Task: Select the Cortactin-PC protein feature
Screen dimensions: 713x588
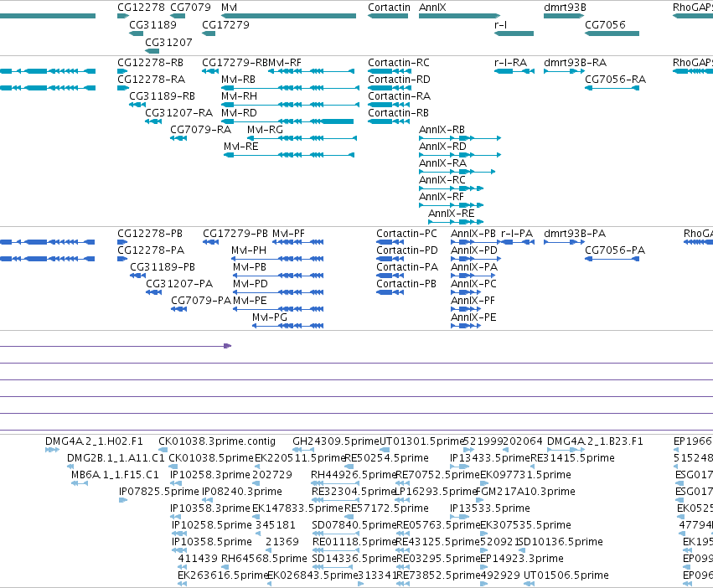Action: (390, 242)
